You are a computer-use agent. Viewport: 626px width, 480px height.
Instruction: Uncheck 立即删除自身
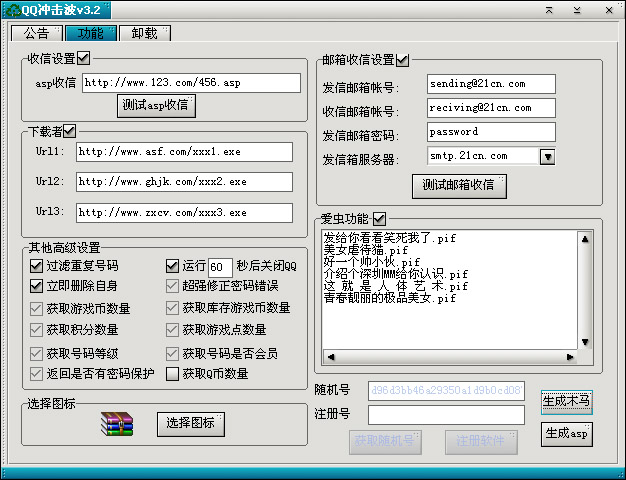[x=36, y=286]
